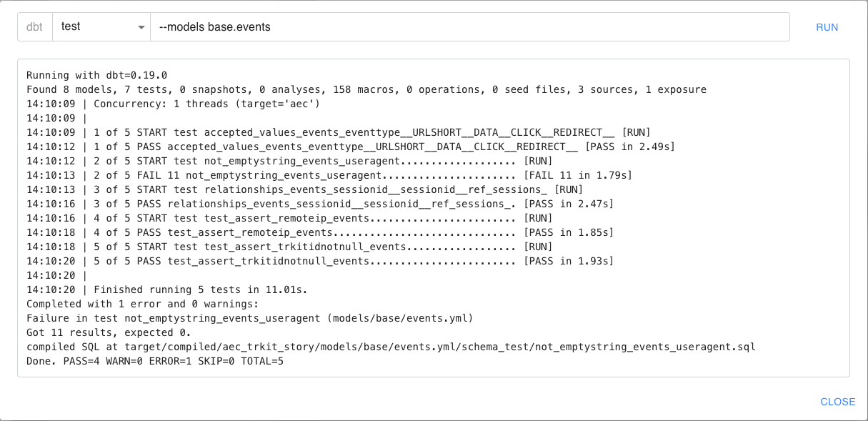Close the dbt output dialog

pos(837,402)
